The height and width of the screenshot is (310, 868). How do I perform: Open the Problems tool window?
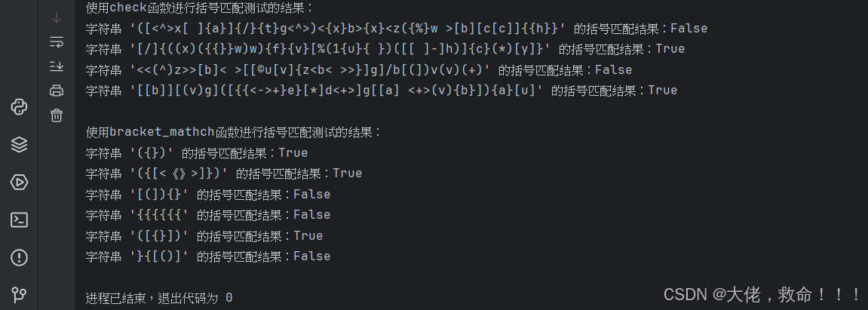[20, 257]
